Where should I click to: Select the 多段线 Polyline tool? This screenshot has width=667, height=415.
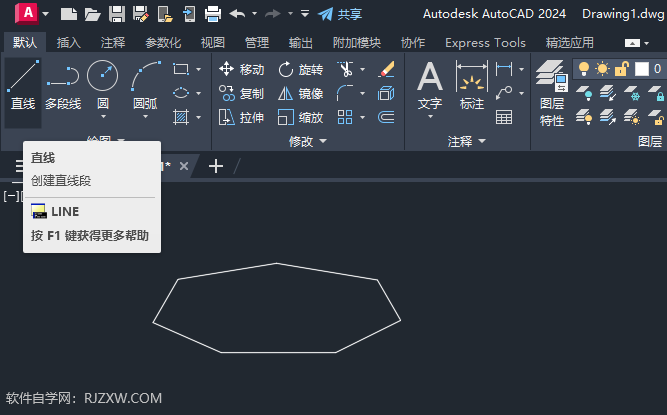click(x=63, y=87)
